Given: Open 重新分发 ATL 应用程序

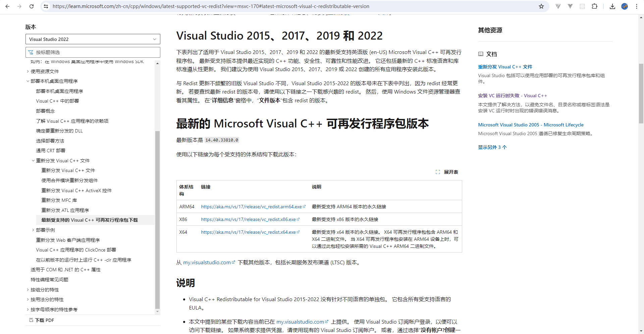Looking at the screenshot, I should 65,210.
